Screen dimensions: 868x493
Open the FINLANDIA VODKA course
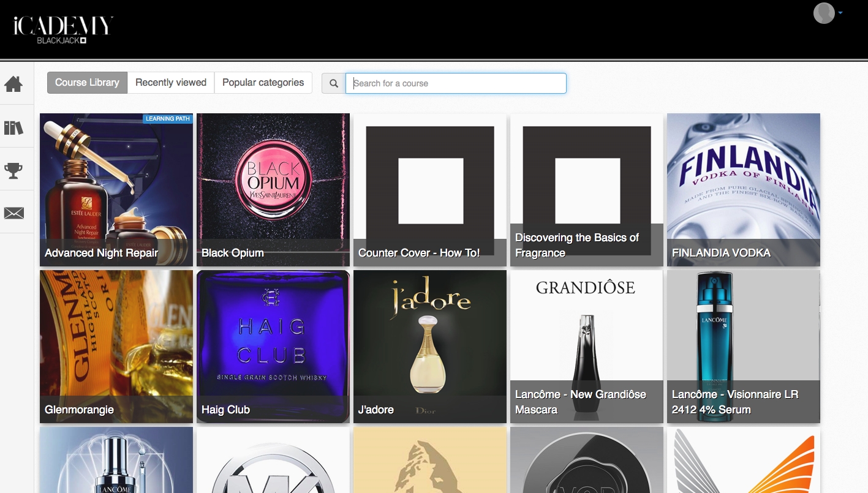click(744, 190)
